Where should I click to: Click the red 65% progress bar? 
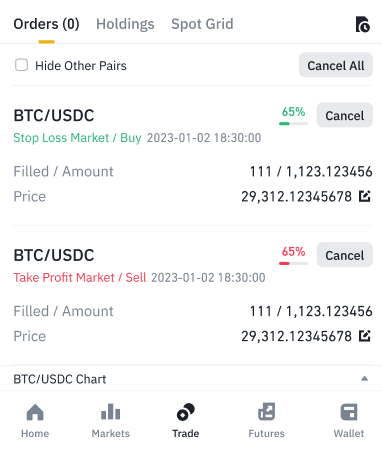(293, 263)
